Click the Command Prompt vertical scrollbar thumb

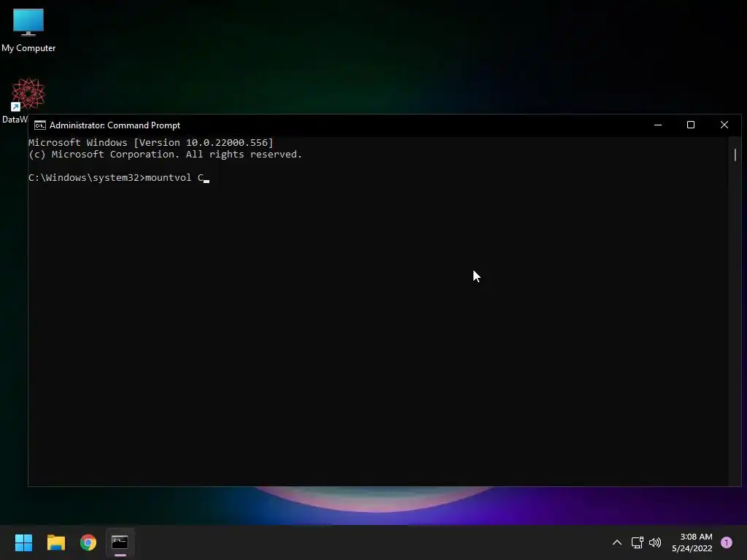[x=735, y=155]
